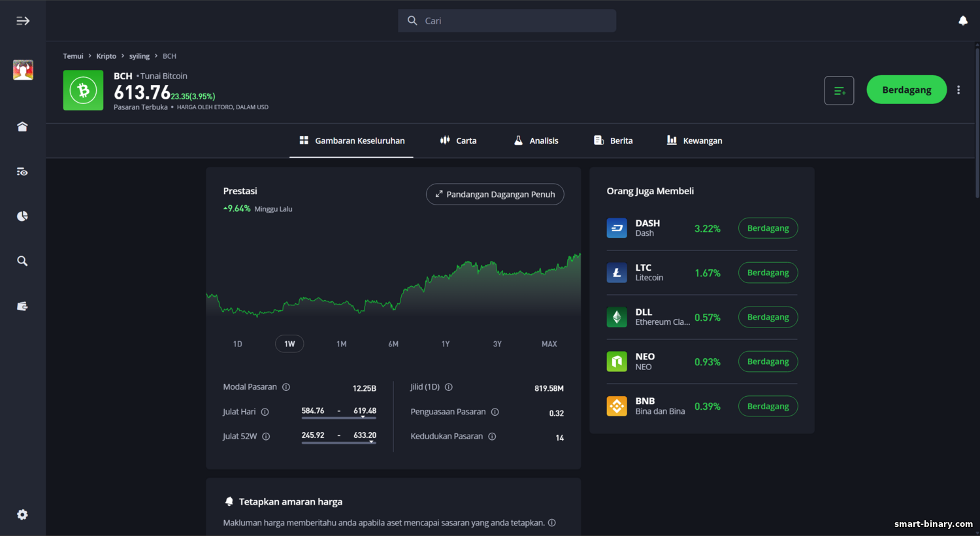The width and height of the screenshot is (980, 536).
Task: Open the wallet icon in the sidebar
Action: (x=22, y=306)
